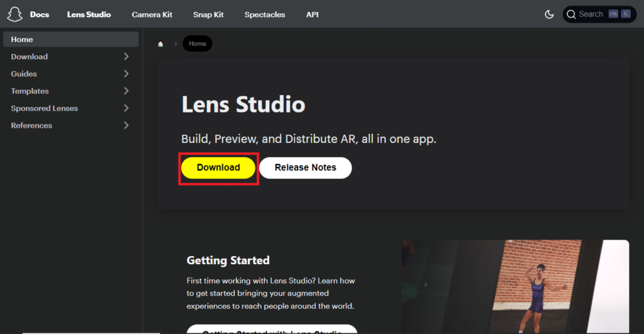Select the Spectacles tab
Viewport: 644px width, 334px height.
(265, 14)
